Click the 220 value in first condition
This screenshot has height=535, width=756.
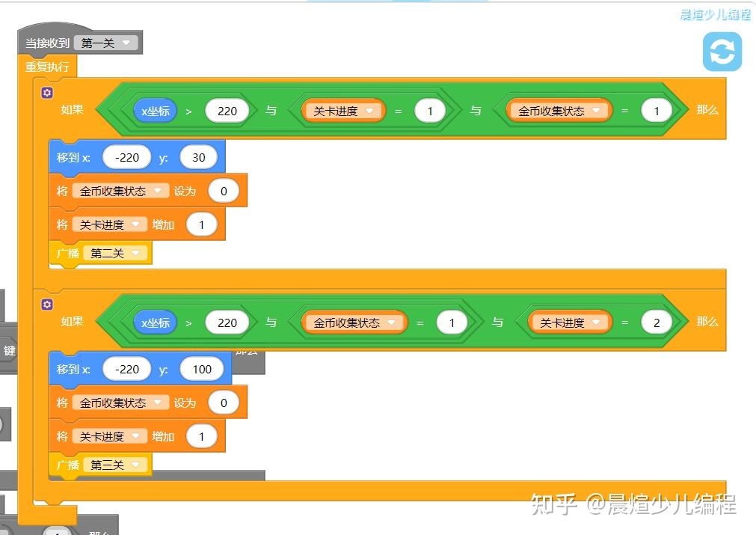(x=227, y=111)
